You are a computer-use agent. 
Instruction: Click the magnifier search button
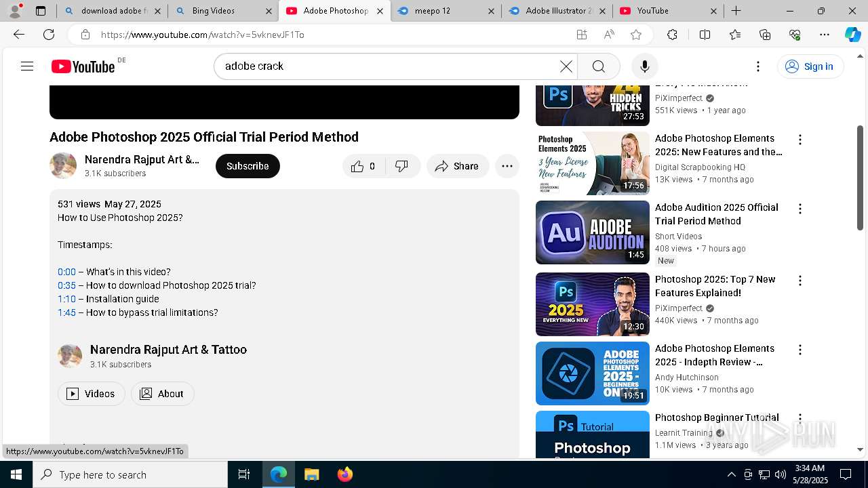click(x=599, y=66)
